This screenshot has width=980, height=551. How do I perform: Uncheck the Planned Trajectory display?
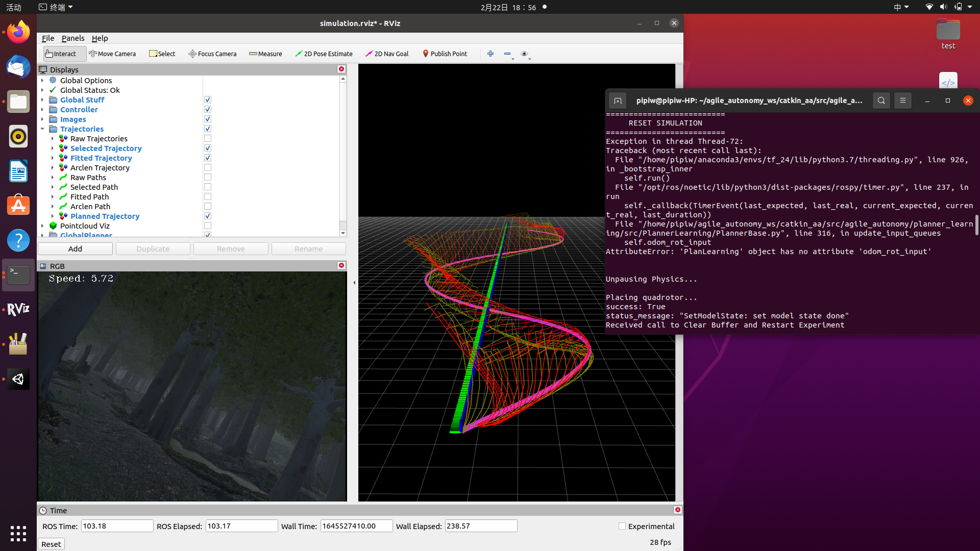tap(208, 216)
